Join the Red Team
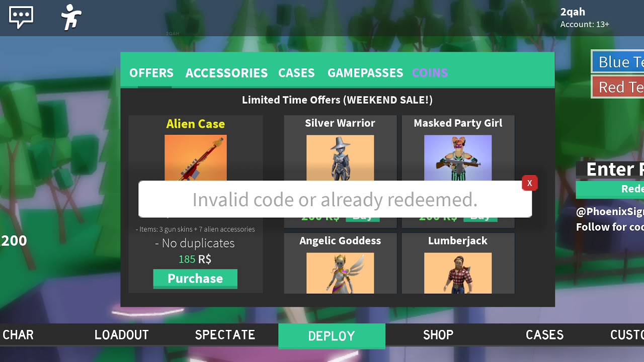644x362 pixels. (x=618, y=87)
